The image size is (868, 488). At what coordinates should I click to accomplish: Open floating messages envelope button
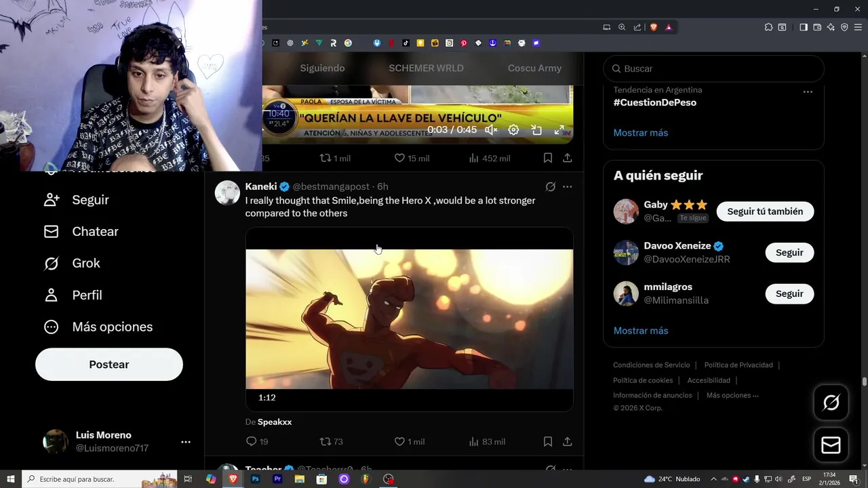coord(831,445)
